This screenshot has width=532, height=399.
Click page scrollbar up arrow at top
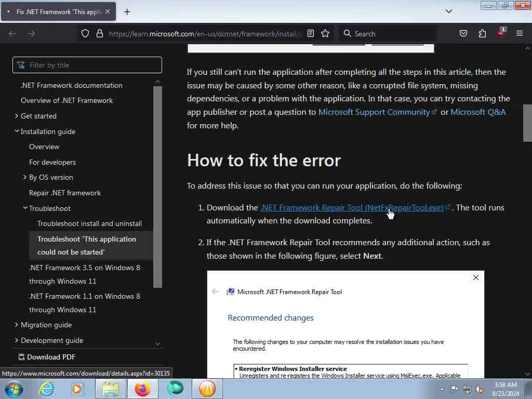(527, 48)
